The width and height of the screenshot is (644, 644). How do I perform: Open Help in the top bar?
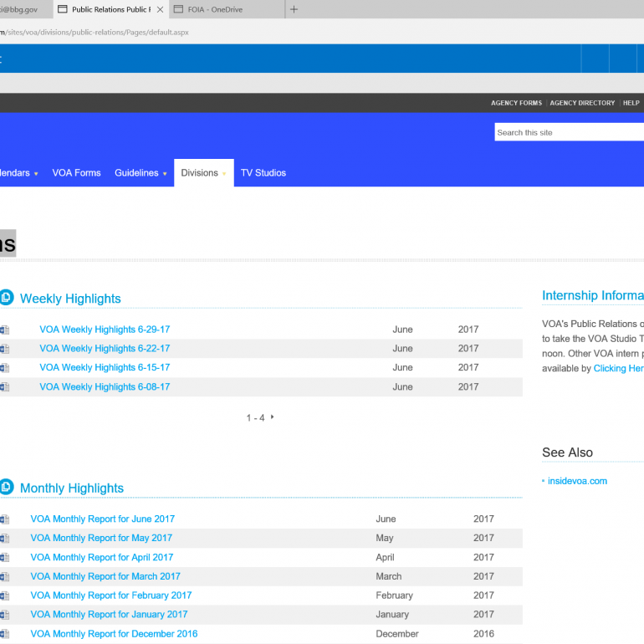[631, 103]
